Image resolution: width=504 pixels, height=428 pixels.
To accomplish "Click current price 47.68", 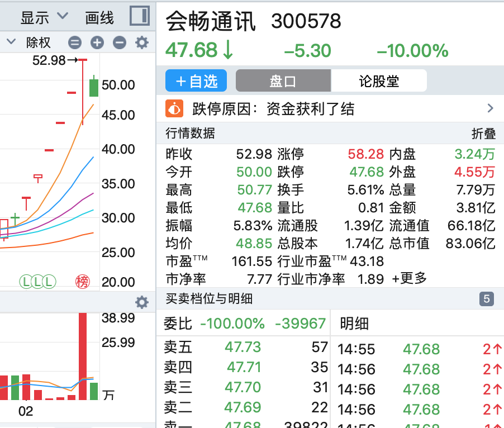I will click(192, 50).
